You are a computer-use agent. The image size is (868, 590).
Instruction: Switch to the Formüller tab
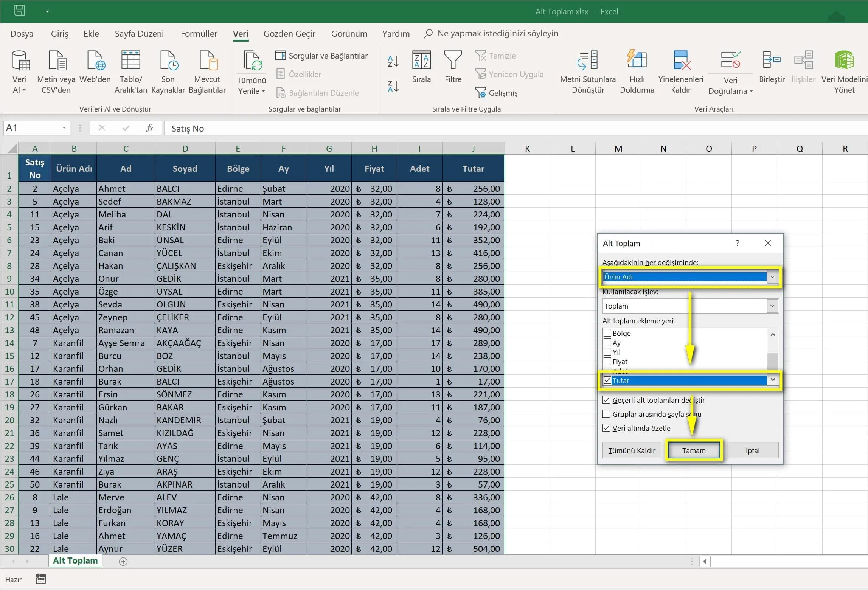[x=199, y=34]
